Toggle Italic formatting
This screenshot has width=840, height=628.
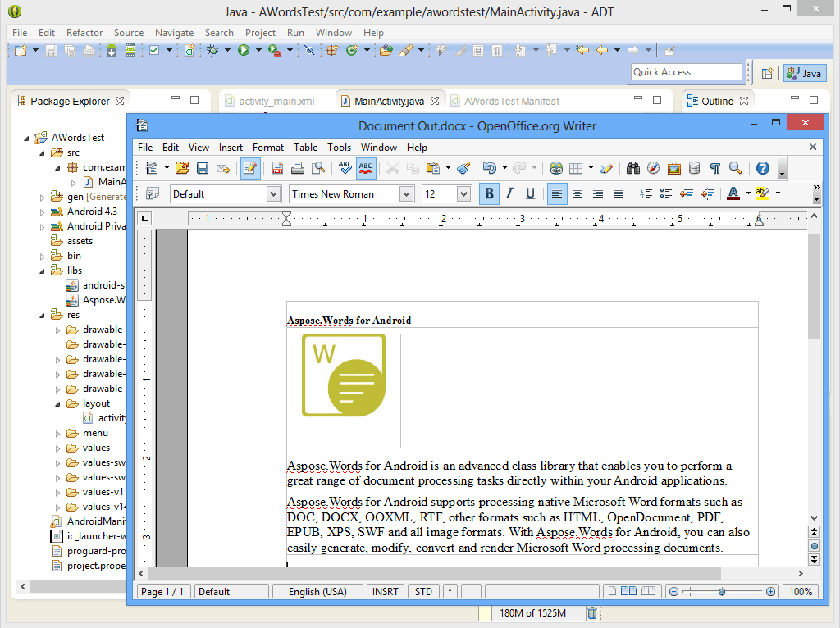[509, 193]
